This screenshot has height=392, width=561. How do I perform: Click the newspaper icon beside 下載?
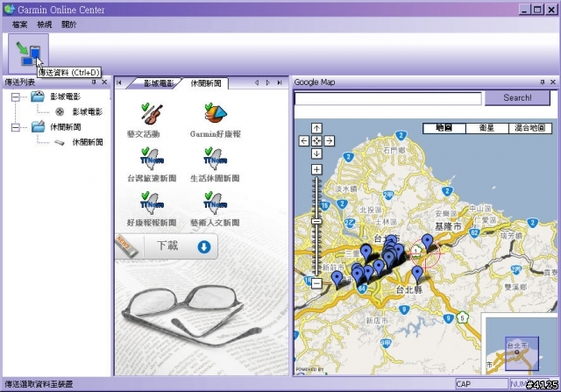point(126,246)
